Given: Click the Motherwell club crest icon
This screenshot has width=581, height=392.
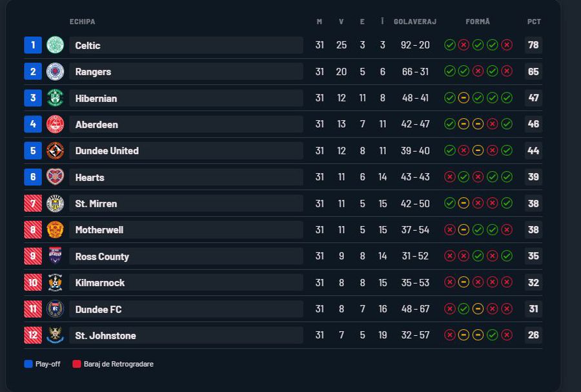Looking at the screenshot, I should click(56, 230).
